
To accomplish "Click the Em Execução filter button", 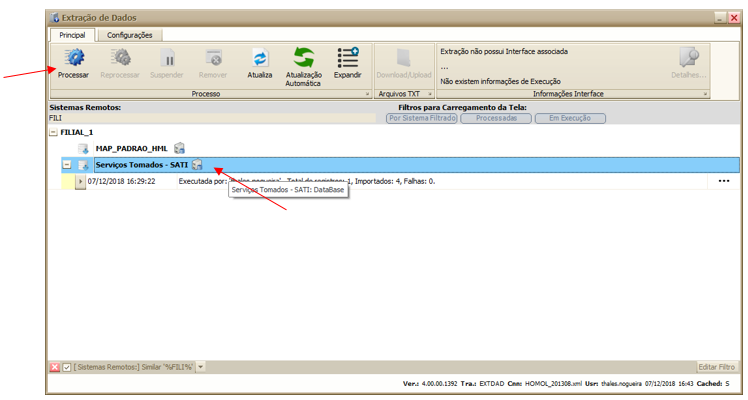I will (570, 118).
